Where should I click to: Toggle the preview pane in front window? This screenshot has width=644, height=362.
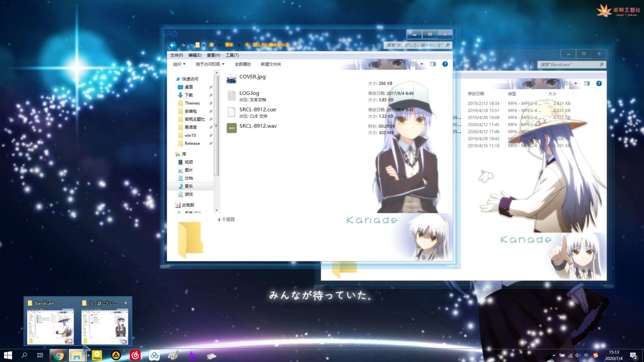[x=433, y=64]
